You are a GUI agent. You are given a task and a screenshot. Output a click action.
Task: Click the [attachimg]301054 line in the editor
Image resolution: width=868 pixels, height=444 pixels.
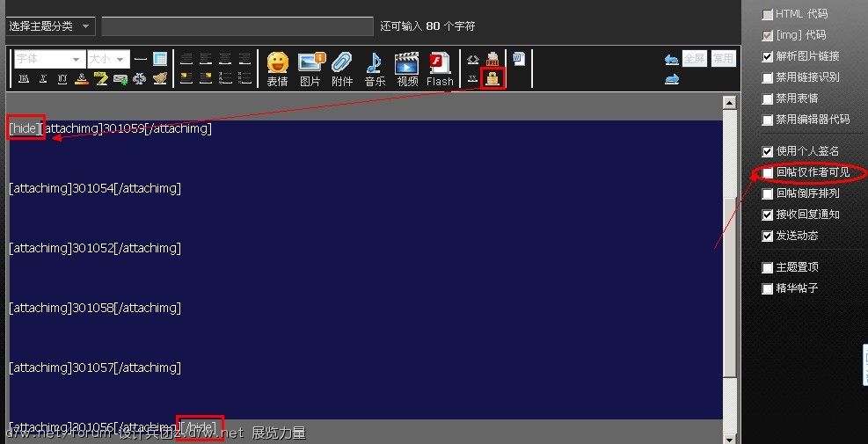(x=95, y=188)
